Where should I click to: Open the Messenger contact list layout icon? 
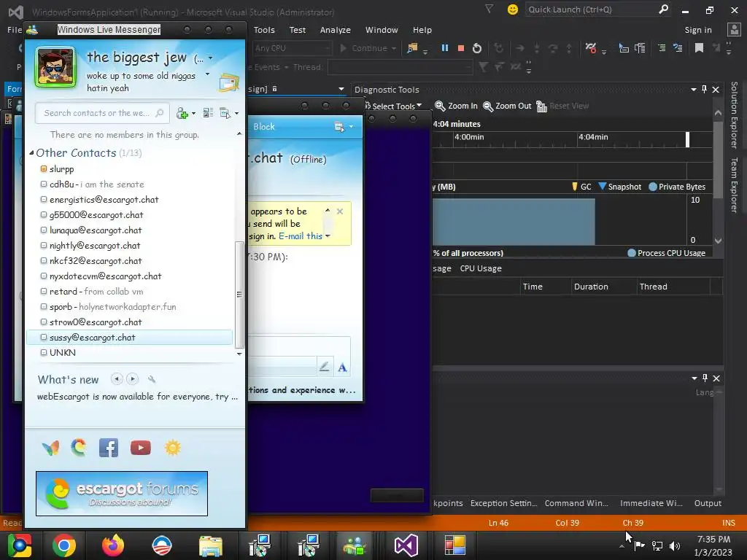click(208, 113)
